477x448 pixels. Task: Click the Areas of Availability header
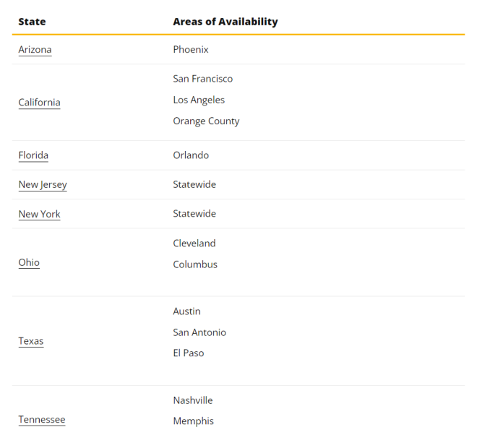click(225, 22)
